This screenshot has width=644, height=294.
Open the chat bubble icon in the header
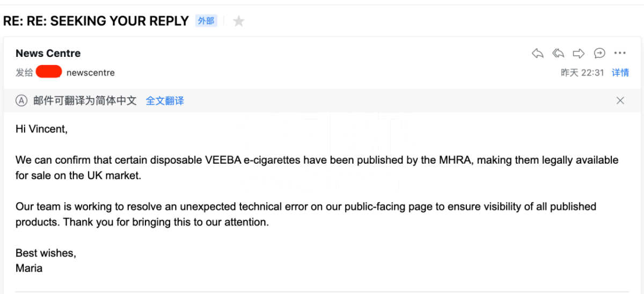(599, 53)
